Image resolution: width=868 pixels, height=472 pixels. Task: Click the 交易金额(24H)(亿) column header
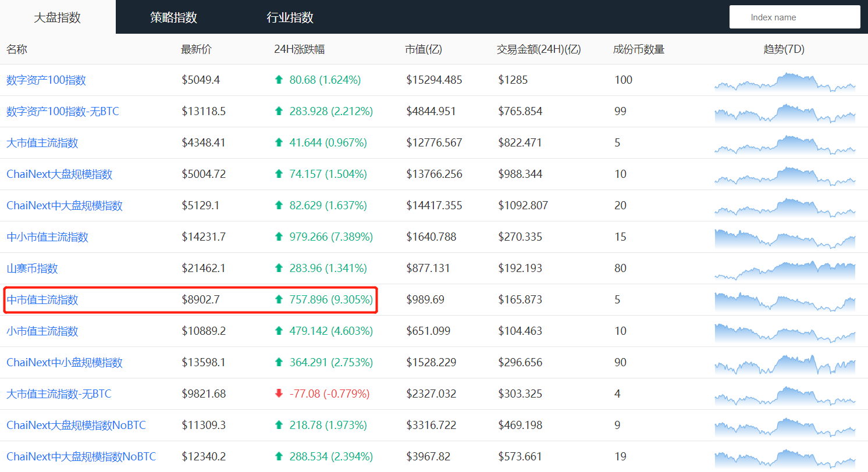(539, 49)
